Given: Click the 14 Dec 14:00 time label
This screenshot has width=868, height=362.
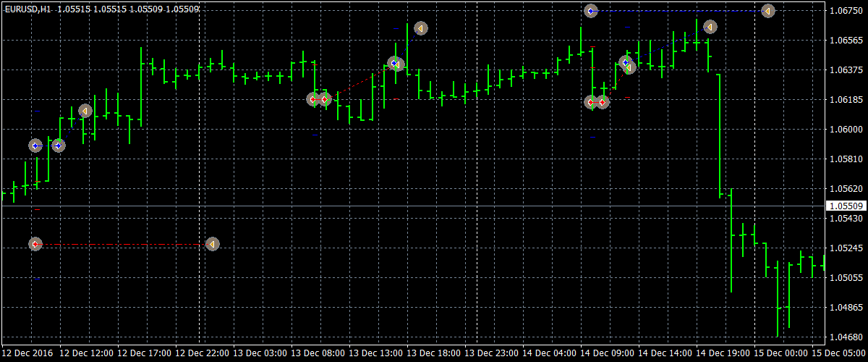Looking at the screenshot, I should 665,353.
